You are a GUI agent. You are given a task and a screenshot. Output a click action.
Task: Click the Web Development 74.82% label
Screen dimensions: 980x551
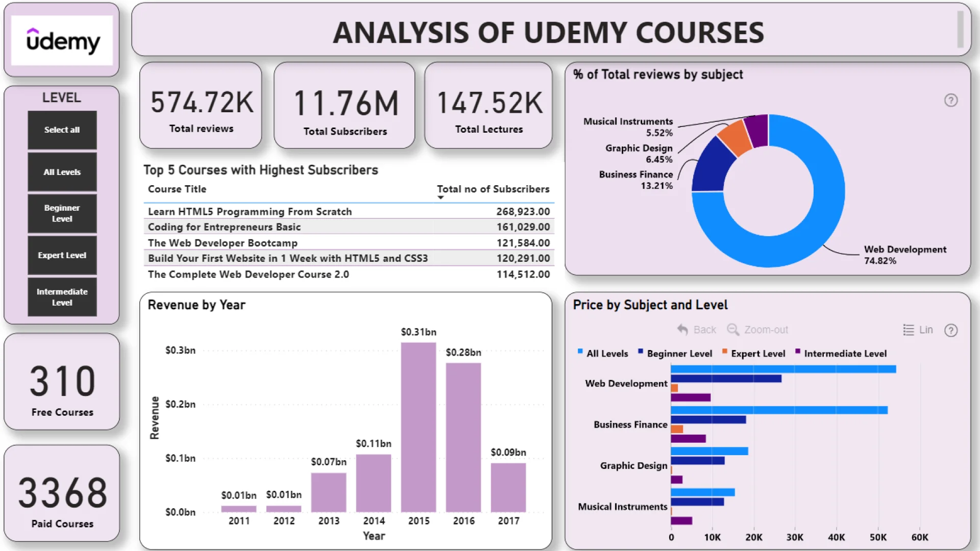click(x=905, y=255)
